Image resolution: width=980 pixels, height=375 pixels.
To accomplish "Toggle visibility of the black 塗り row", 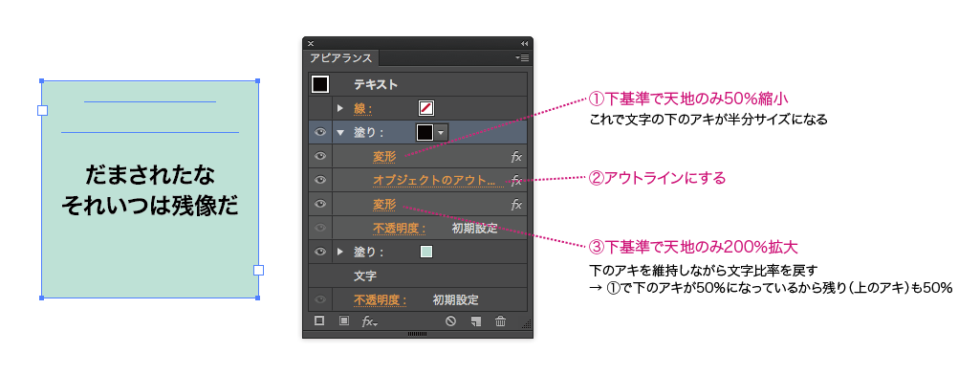I will click(x=320, y=132).
